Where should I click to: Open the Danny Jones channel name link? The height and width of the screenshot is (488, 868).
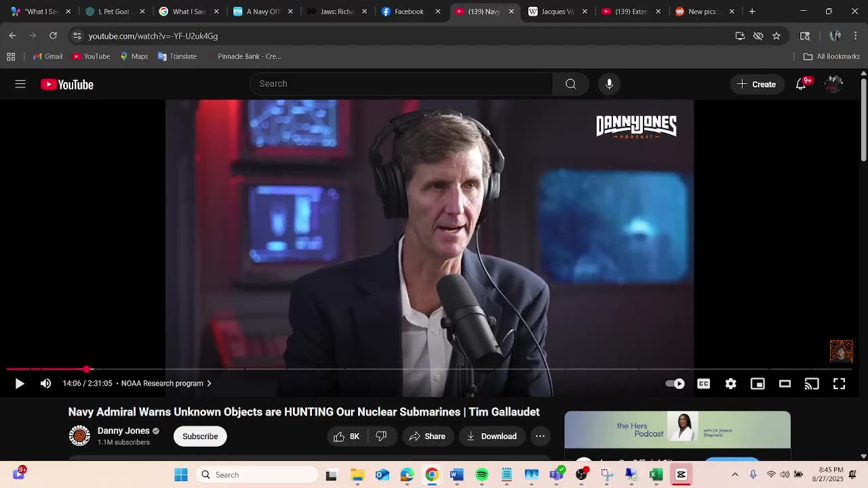point(123,430)
